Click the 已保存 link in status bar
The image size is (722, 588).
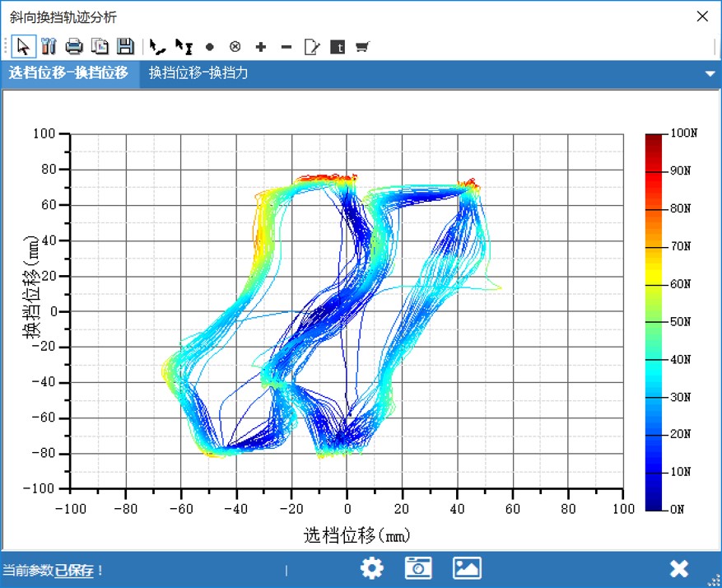(x=74, y=570)
